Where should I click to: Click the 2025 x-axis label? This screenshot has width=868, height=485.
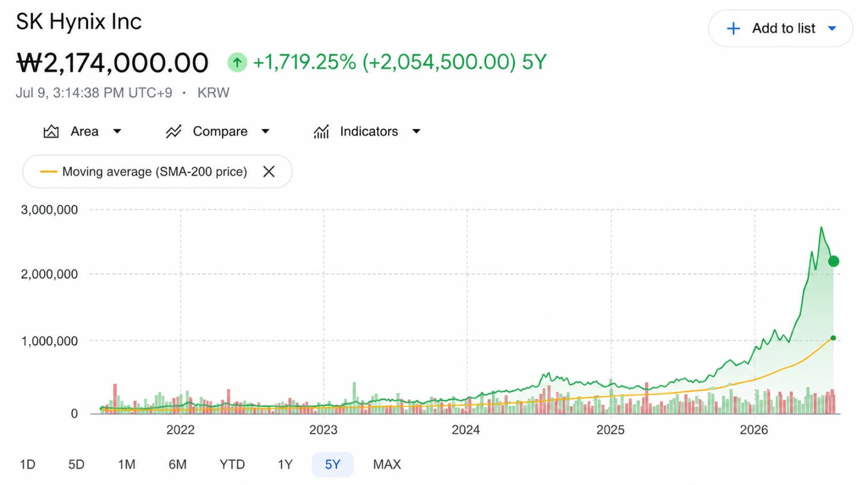coord(611,430)
